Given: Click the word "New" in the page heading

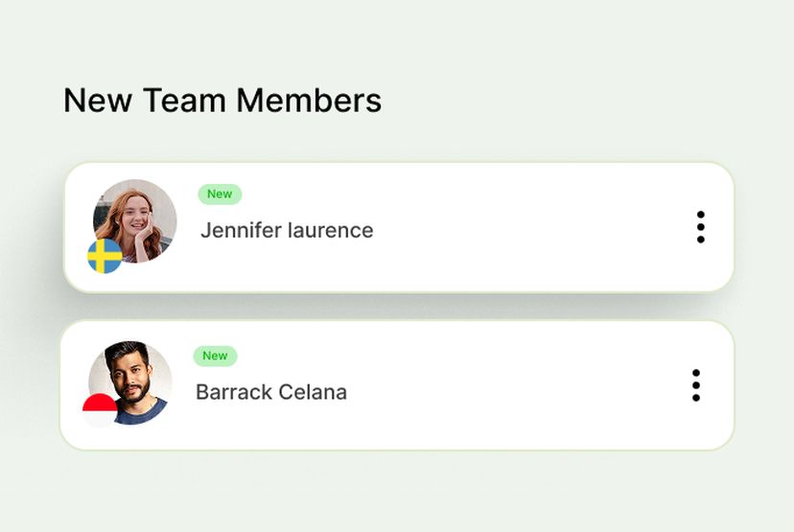Looking at the screenshot, I should pyautogui.click(x=98, y=101).
